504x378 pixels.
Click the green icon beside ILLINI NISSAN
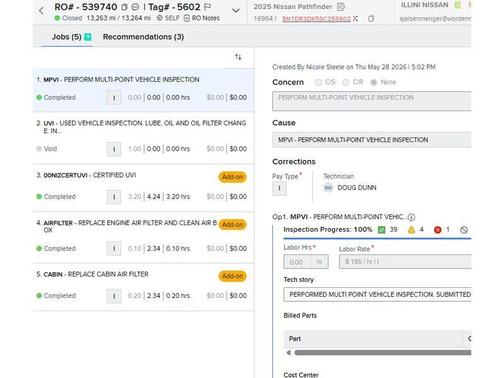(458, 5)
